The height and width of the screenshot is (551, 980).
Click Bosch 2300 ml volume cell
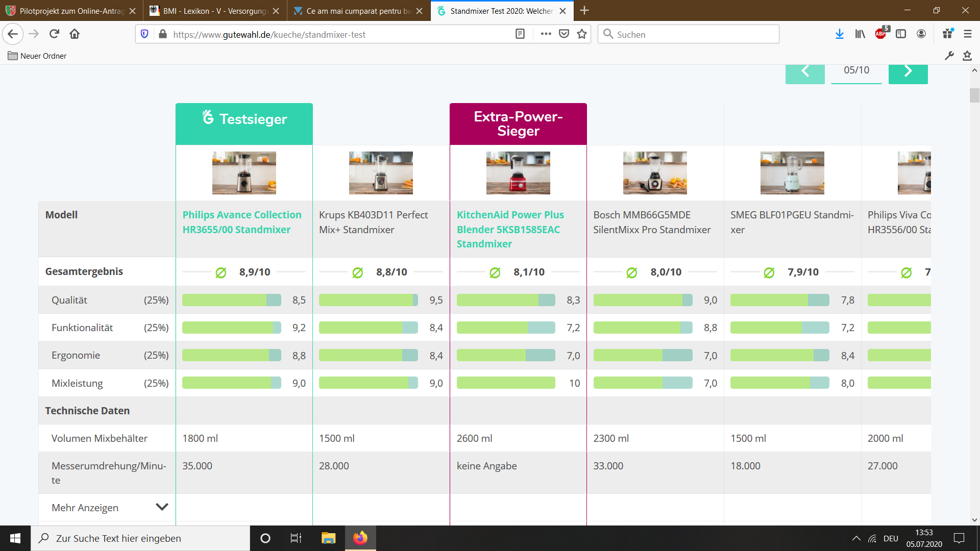(655, 438)
